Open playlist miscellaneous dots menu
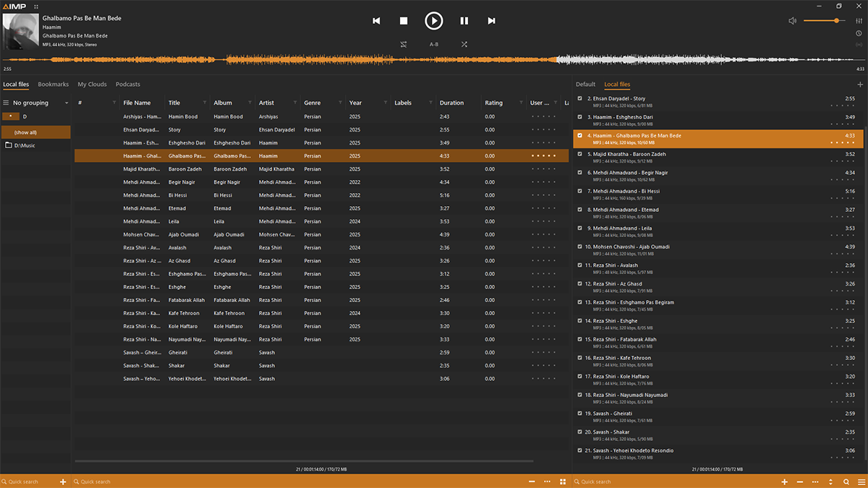 pyautogui.click(x=816, y=481)
